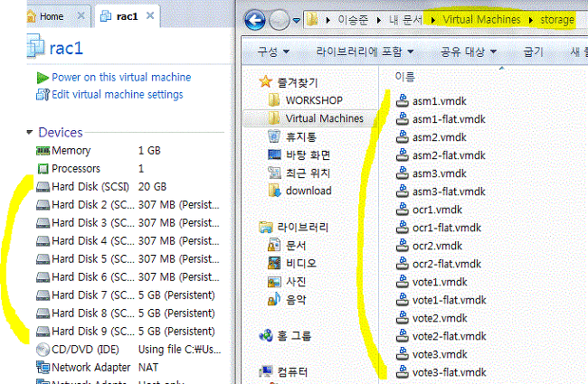
Task: Select Hard Disk (SCSI) 20 GB
Action: [x=101, y=186]
